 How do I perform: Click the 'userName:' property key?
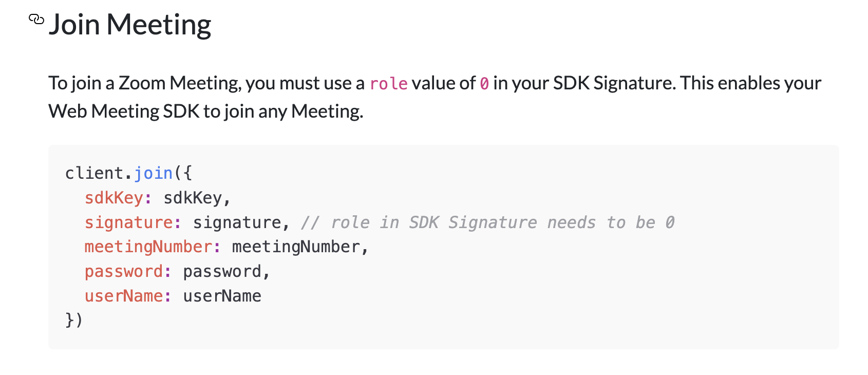pos(128,296)
